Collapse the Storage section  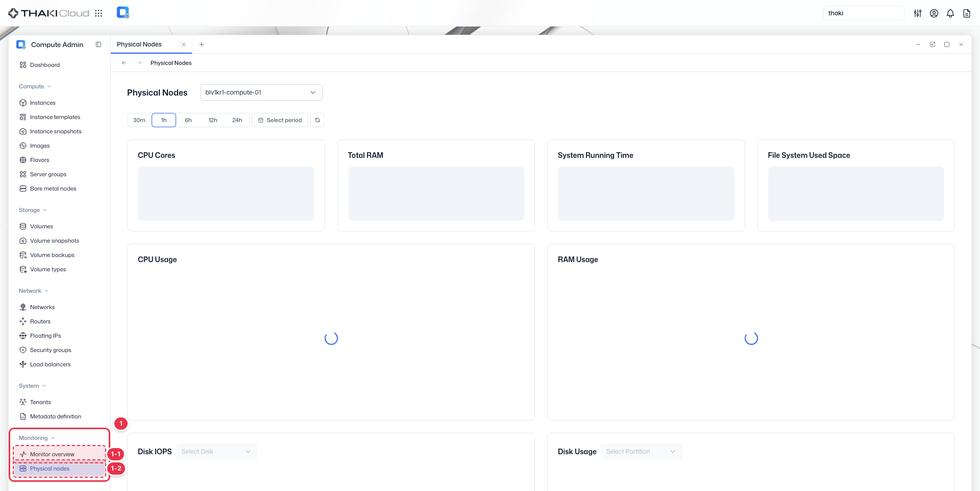click(x=33, y=210)
